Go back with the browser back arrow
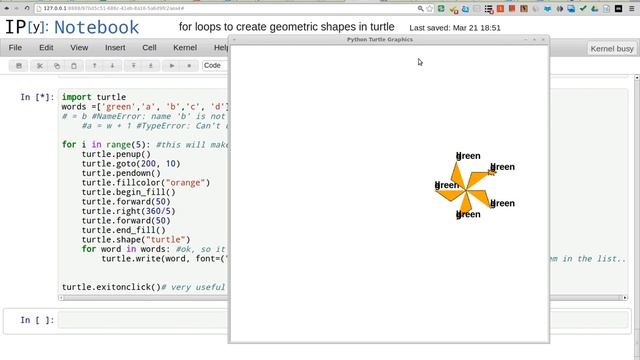Image resolution: width=640 pixels, height=360 pixels. (7, 8)
